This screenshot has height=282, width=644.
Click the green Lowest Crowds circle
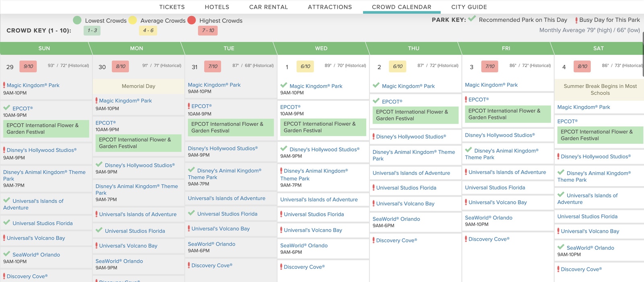coord(77,20)
